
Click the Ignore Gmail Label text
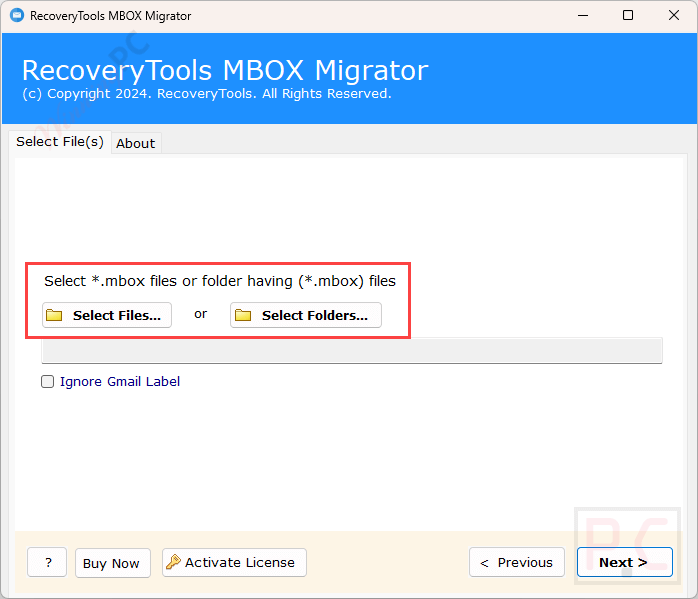[120, 381]
